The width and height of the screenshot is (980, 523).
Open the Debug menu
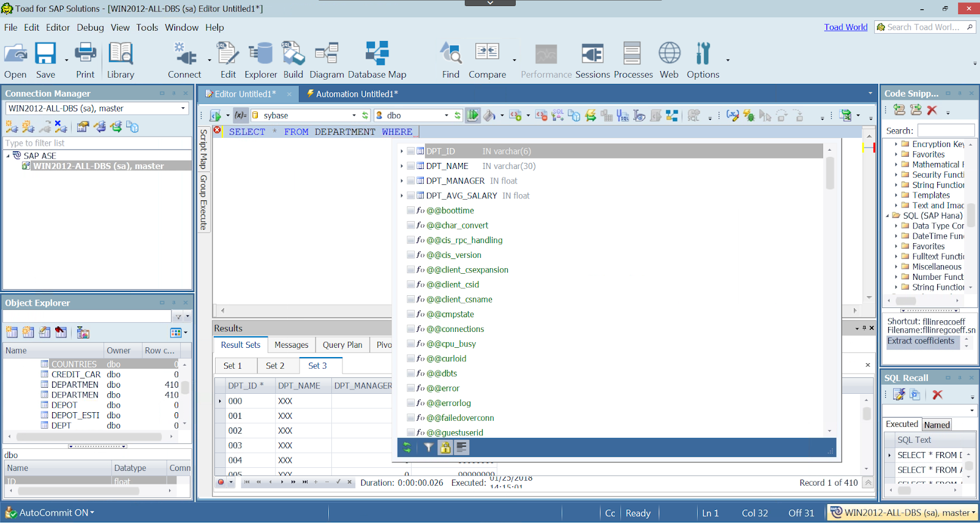90,28
